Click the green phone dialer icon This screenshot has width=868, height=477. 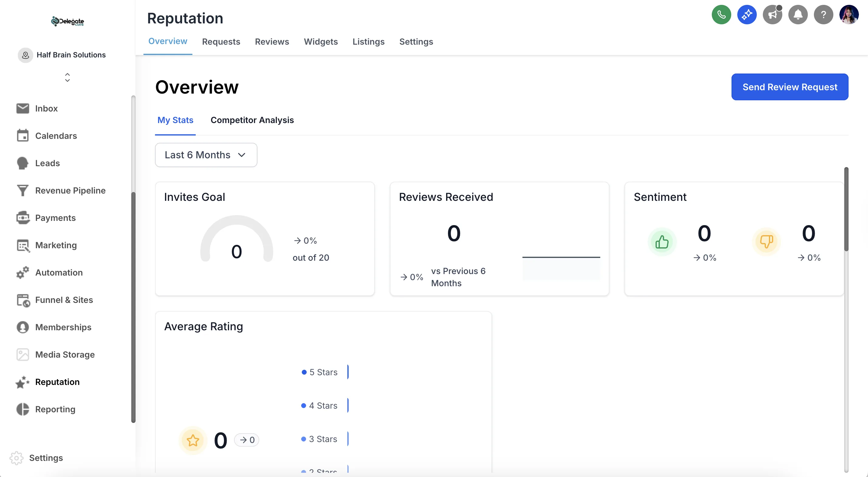(721, 15)
